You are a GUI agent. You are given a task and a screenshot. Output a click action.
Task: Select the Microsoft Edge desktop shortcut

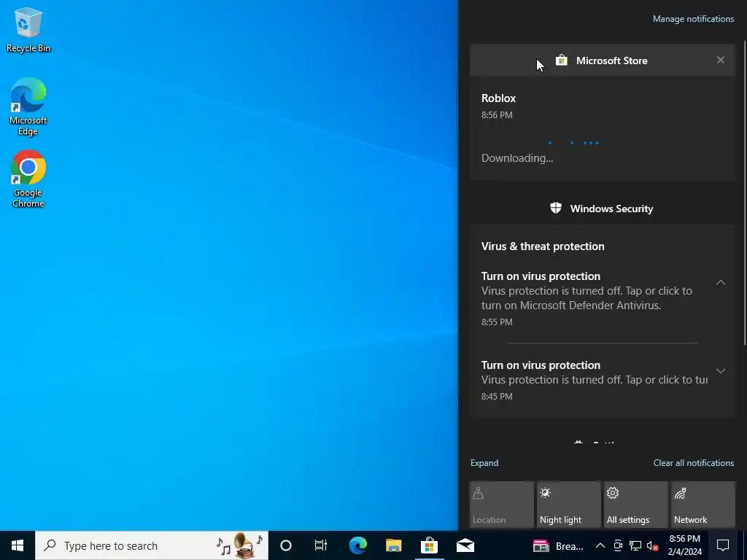28,106
